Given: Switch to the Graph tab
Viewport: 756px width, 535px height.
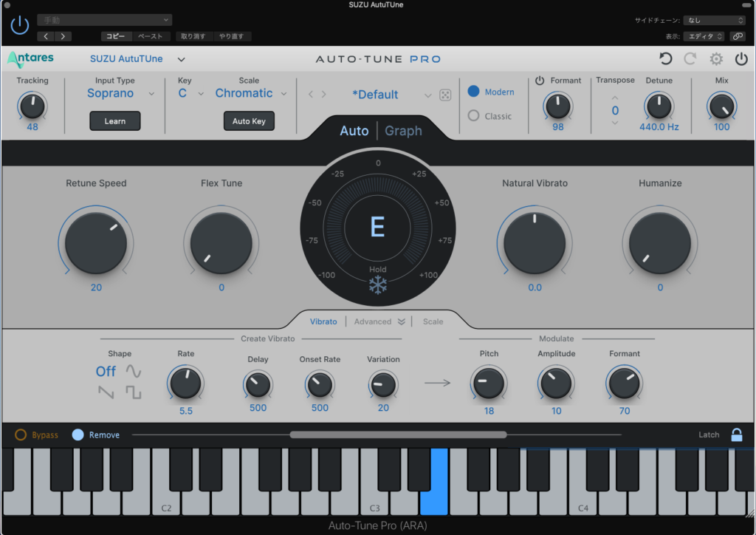Looking at the screenshot, I should pyautogui.click(x=403, y=131).
